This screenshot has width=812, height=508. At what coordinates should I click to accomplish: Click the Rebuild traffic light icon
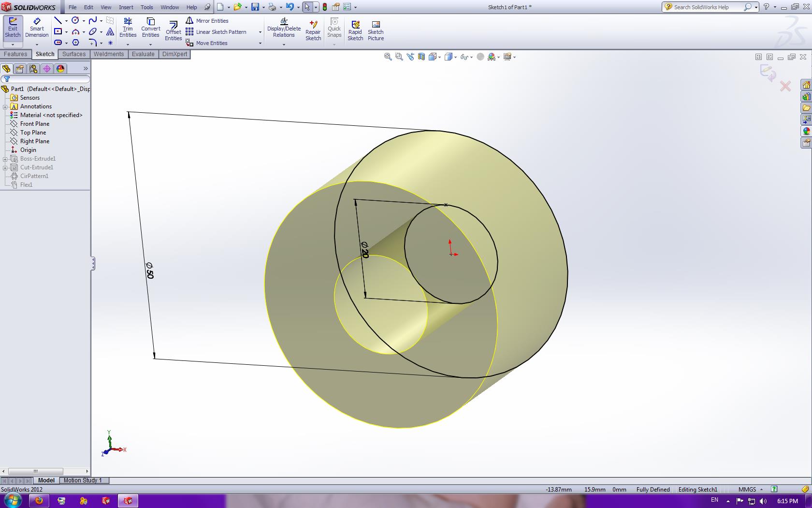tap(325, 7)
